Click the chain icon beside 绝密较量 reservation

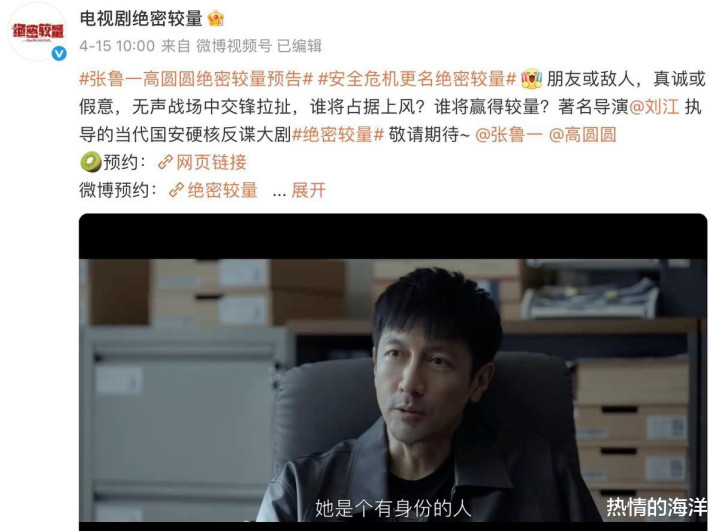tap(177, 190)
